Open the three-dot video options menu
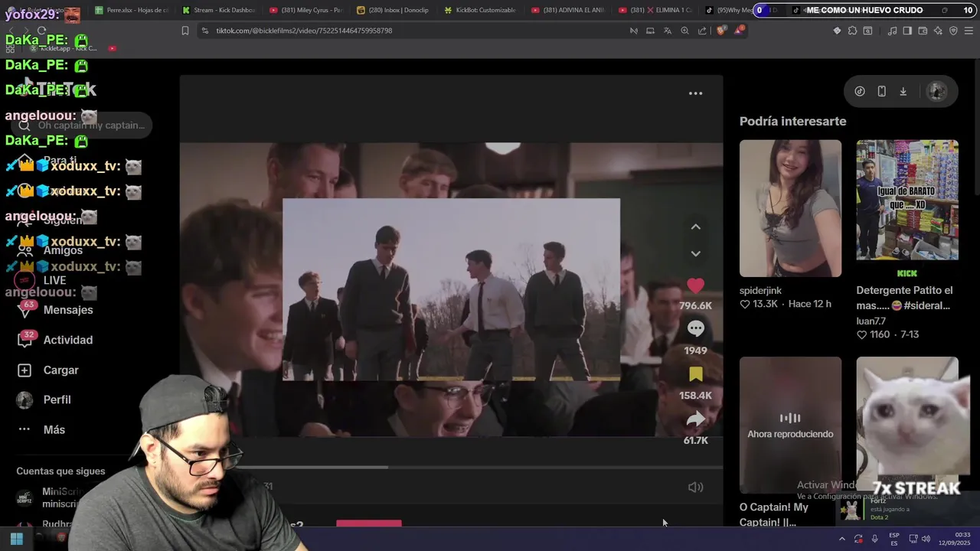The width and height of the screenshot is (980, 551). click(695, 93)
